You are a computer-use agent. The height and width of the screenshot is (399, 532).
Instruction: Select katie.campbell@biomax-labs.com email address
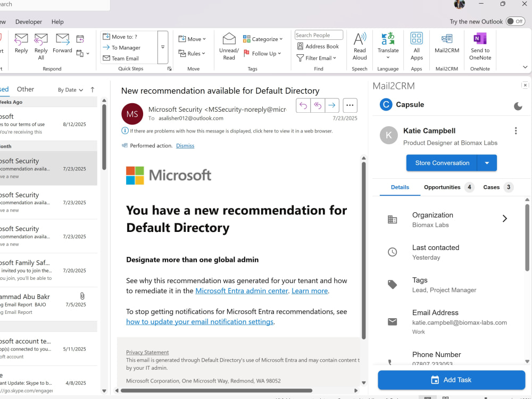point(460,323)
